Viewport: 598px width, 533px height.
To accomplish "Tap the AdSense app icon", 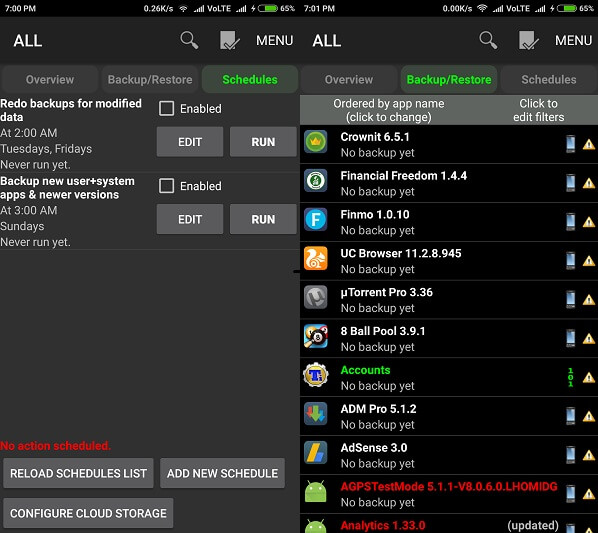I will [315, 453].
